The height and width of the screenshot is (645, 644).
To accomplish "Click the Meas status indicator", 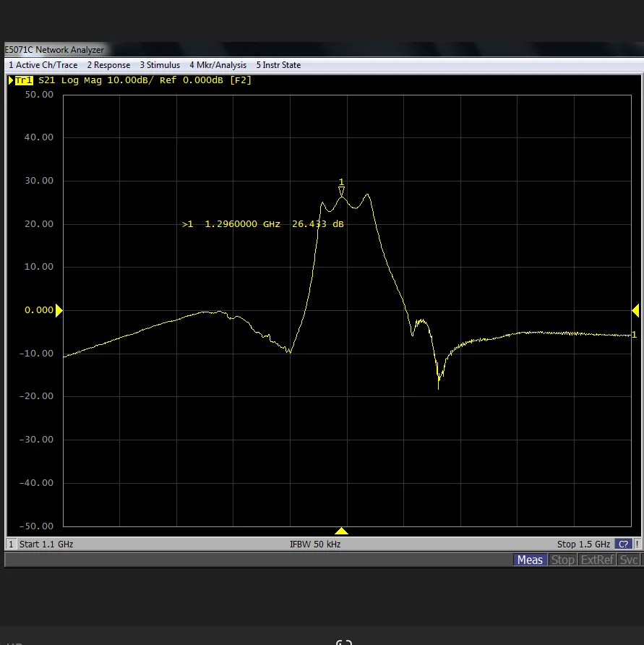I will (x=530, y=560).
